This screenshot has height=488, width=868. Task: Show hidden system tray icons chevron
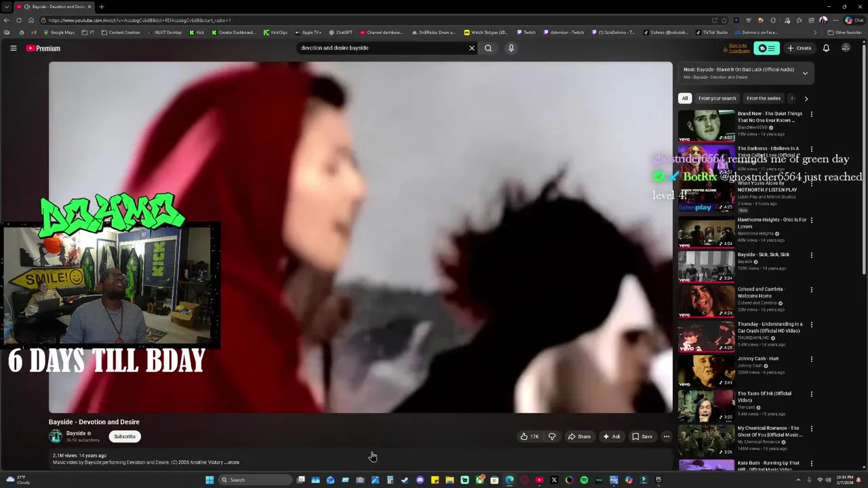pyautogui.click(x=798, y=480)
